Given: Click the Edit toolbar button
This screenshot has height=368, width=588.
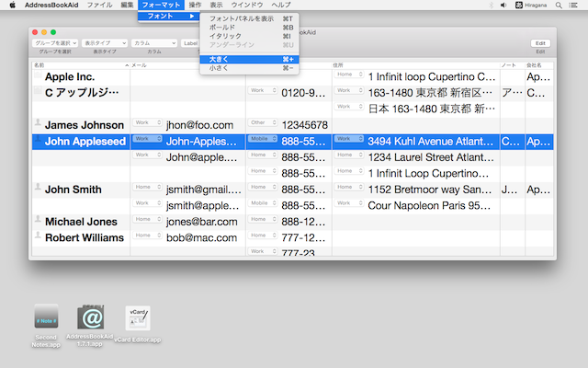Looking at the screenshot, I should point(540,43).
